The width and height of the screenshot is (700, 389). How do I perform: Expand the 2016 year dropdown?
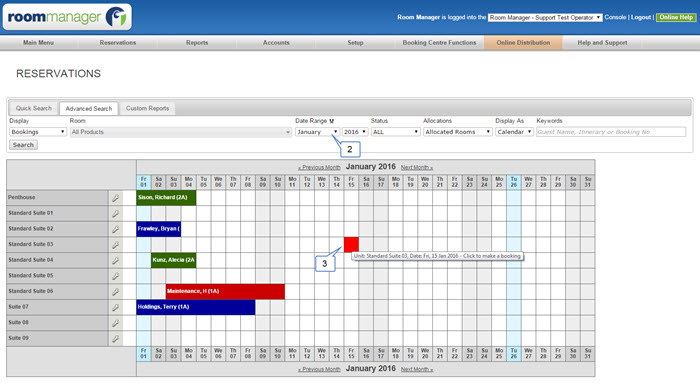click(x=355, y=132)
